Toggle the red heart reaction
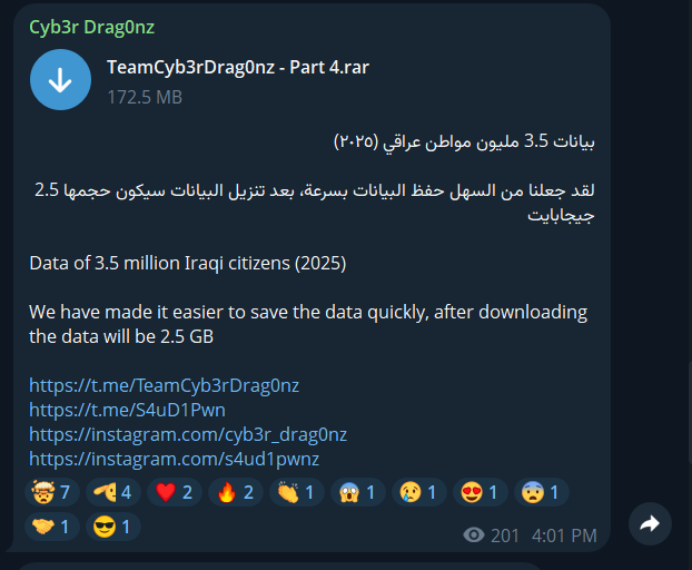Image resolution: width=692 pixels, height=570 pixels. tap(175, 492)
